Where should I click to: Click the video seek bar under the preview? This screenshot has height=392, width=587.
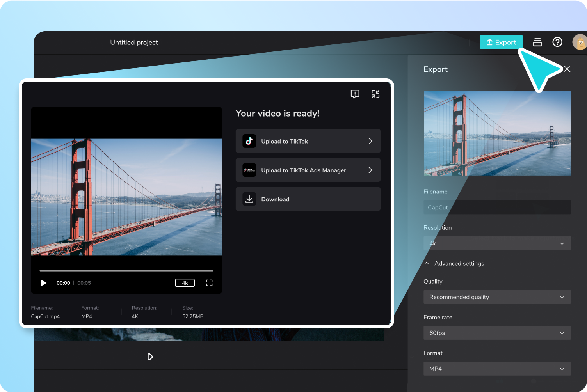point(126,270)
